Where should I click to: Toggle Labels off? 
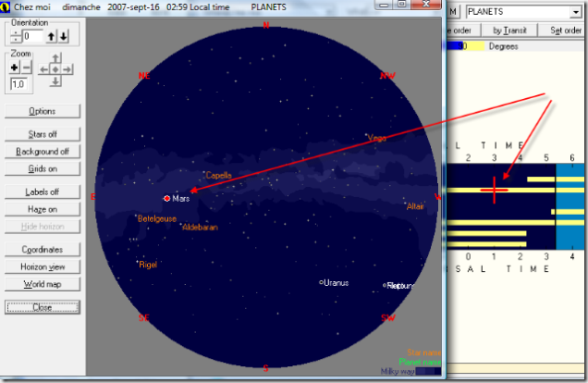click(x=43, y=192)
